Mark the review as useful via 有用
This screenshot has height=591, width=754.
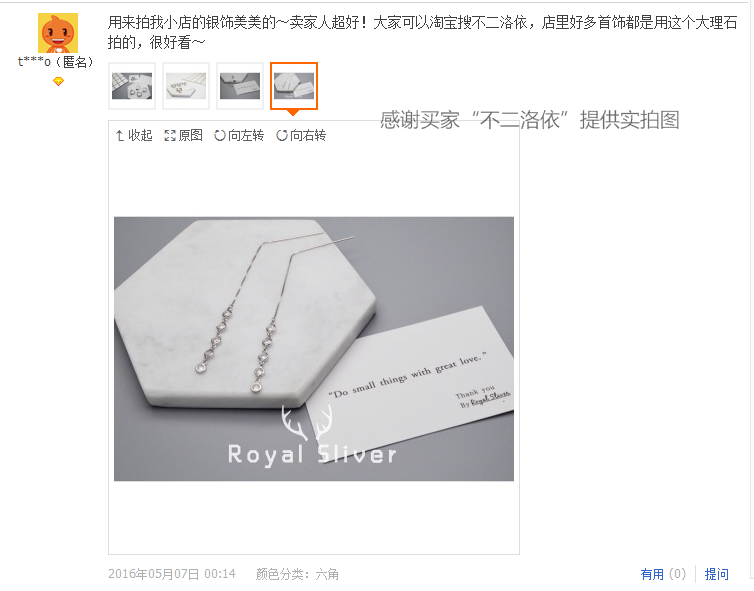[652, 574]
